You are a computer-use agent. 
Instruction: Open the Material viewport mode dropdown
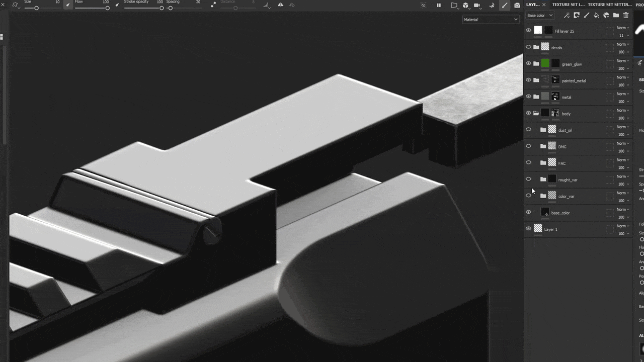coord(491,20)
